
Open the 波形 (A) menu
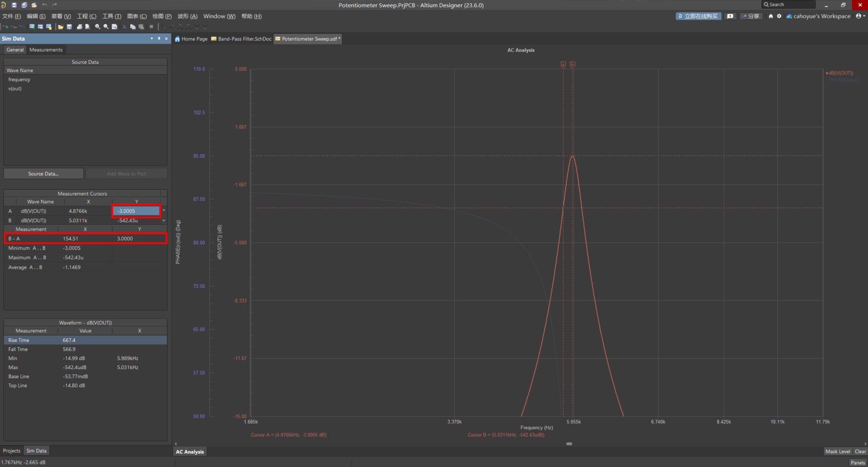coord(187,16)
